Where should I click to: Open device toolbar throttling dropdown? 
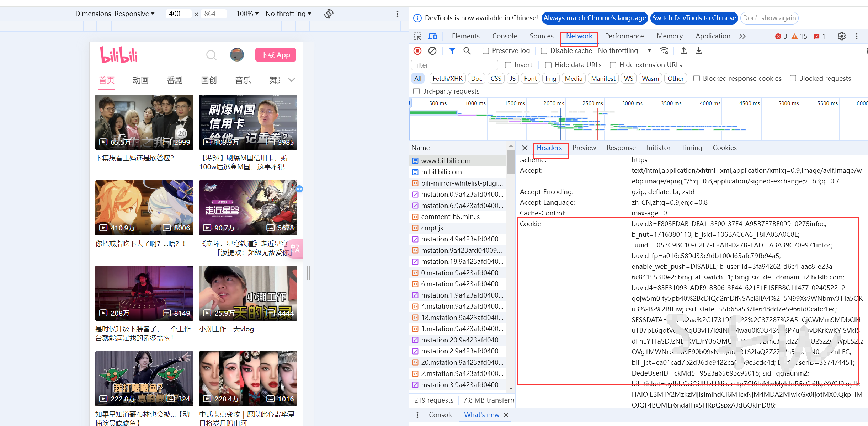(x=288, y=14)
